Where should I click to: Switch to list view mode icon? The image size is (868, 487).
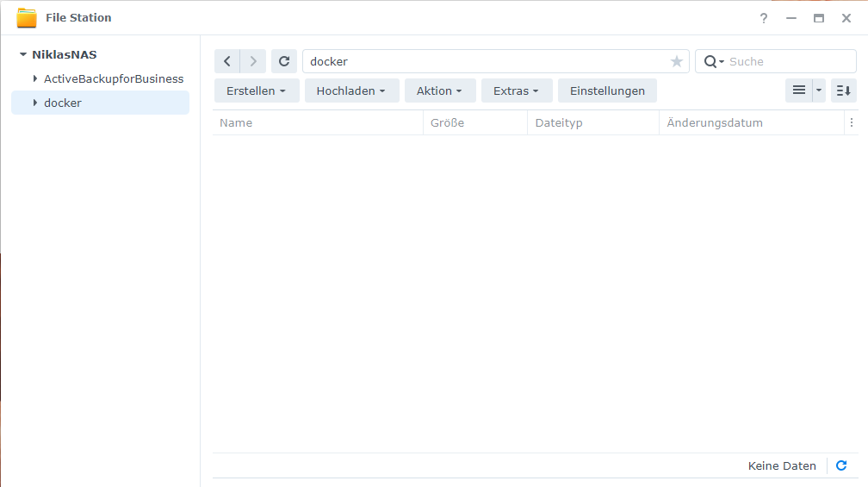point(799,91)
